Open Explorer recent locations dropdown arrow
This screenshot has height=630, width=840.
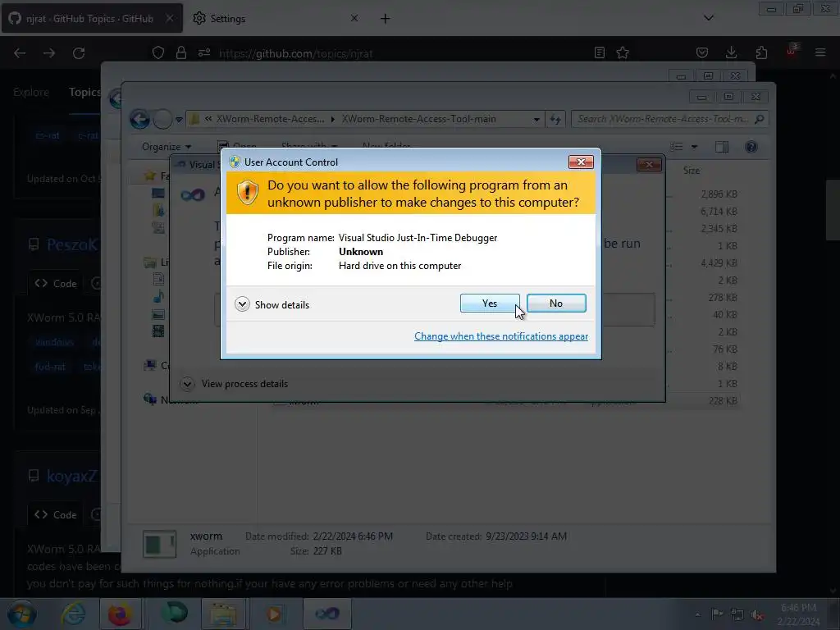179,119
